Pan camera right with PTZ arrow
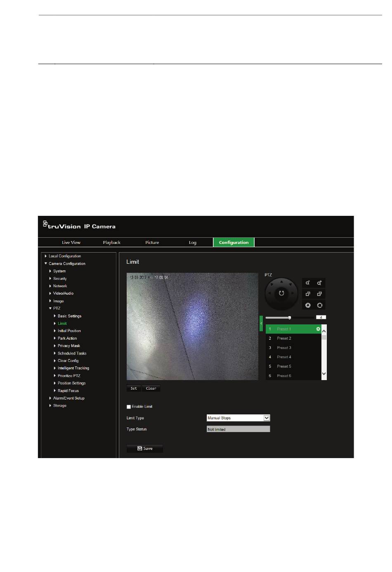The height and width of the screenshot is (572, 392). coord(293,293)
